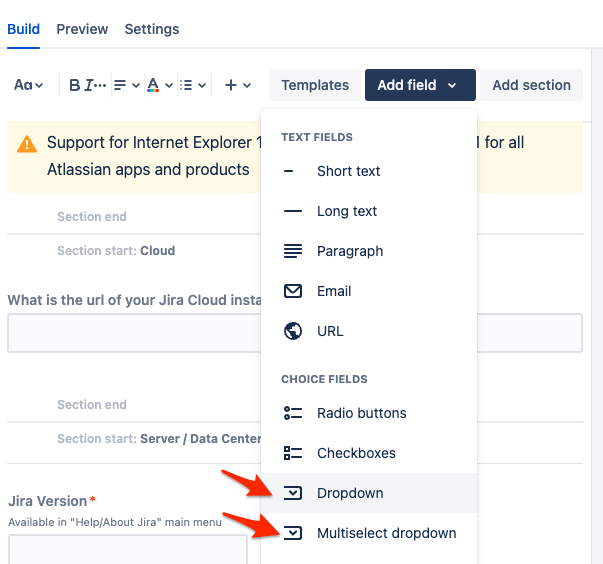Select Long text field type

[347, 211]
